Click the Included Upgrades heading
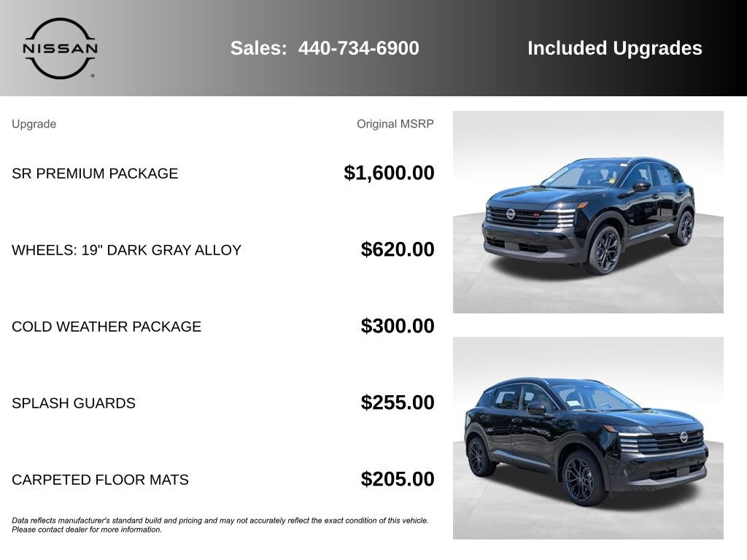 coord(614,48)
